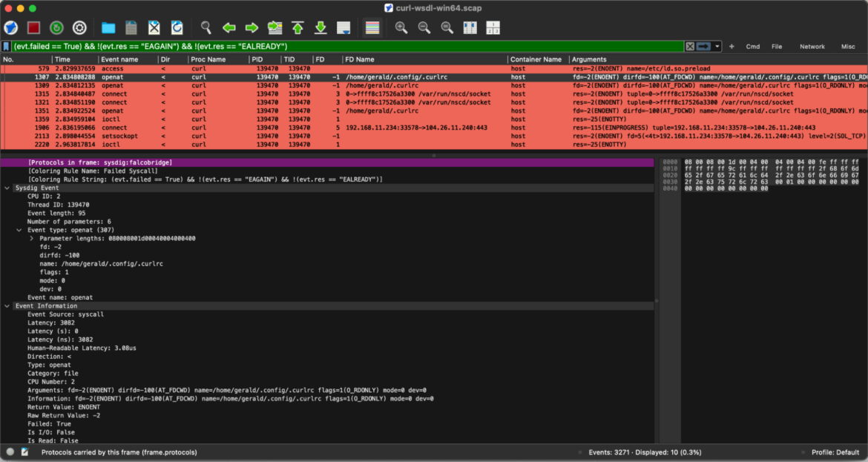
Task: Jump to the first event
Action: [297, 27]
